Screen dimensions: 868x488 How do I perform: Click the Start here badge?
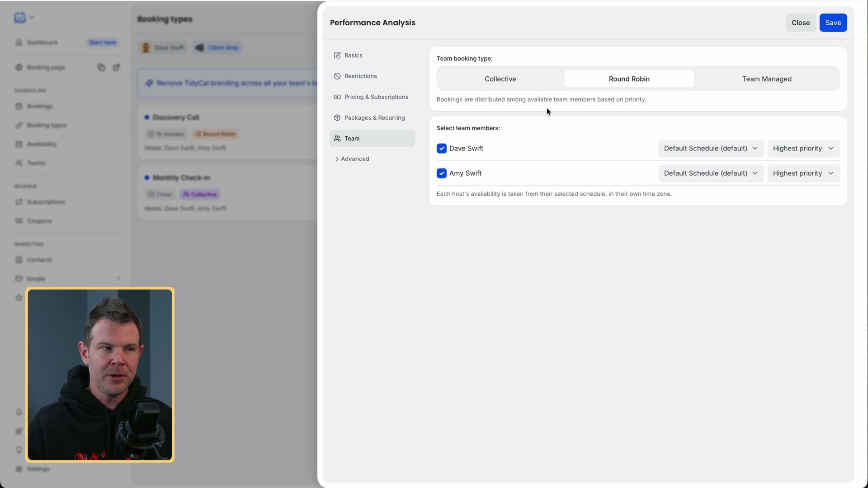pyautogui.click(x=102, y=42)
